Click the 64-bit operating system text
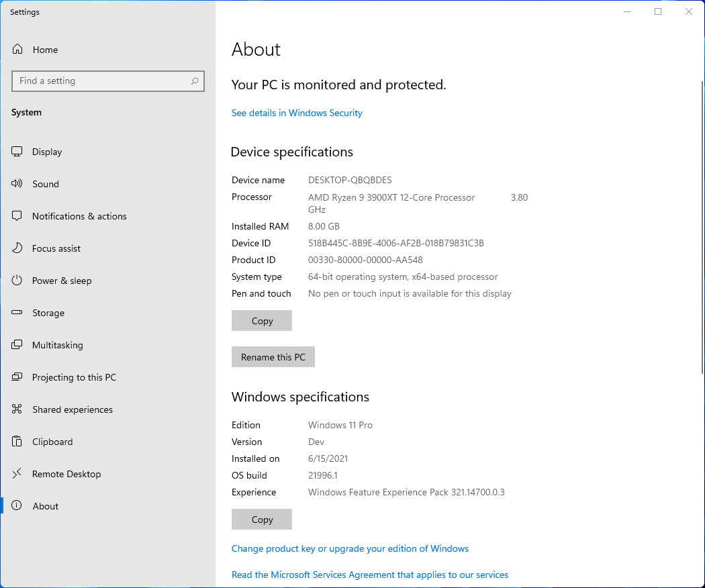The image size is (705, 588). 403,277
